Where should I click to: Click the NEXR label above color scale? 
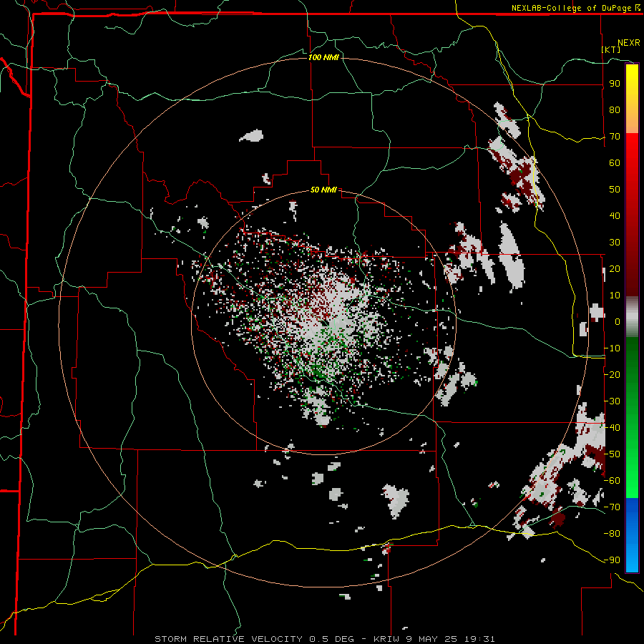[x=629, y=43]
